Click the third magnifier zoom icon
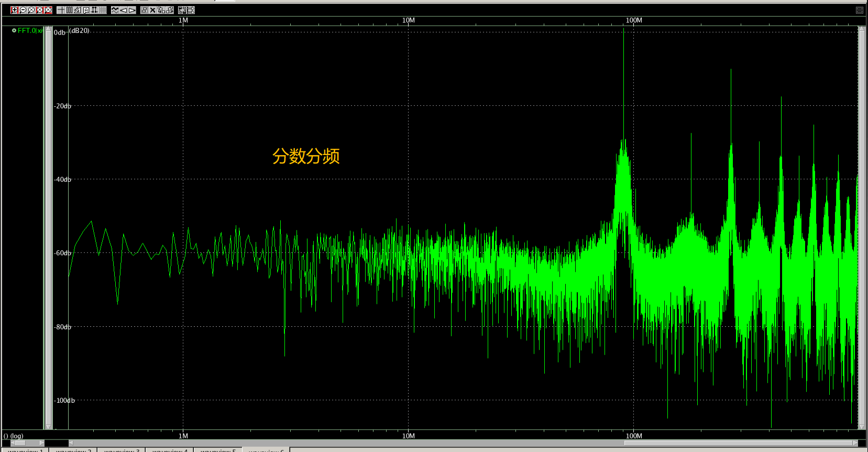 (31, 10)
